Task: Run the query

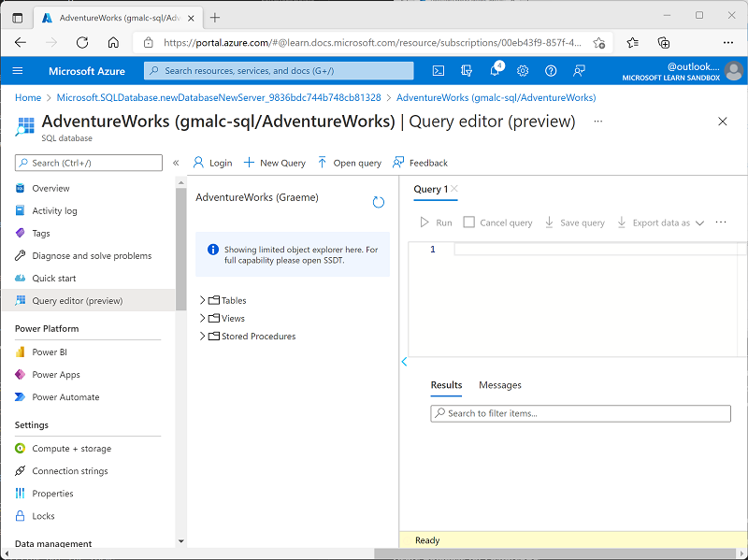Action: pyautogui.click(x=436, y=223)
